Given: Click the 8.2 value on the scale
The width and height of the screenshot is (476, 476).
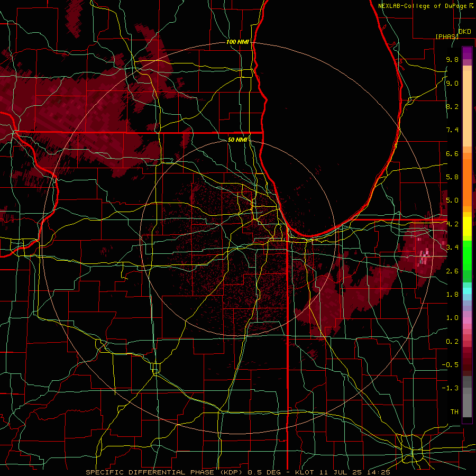Looking at the screenshot, I should click(452, 106).
